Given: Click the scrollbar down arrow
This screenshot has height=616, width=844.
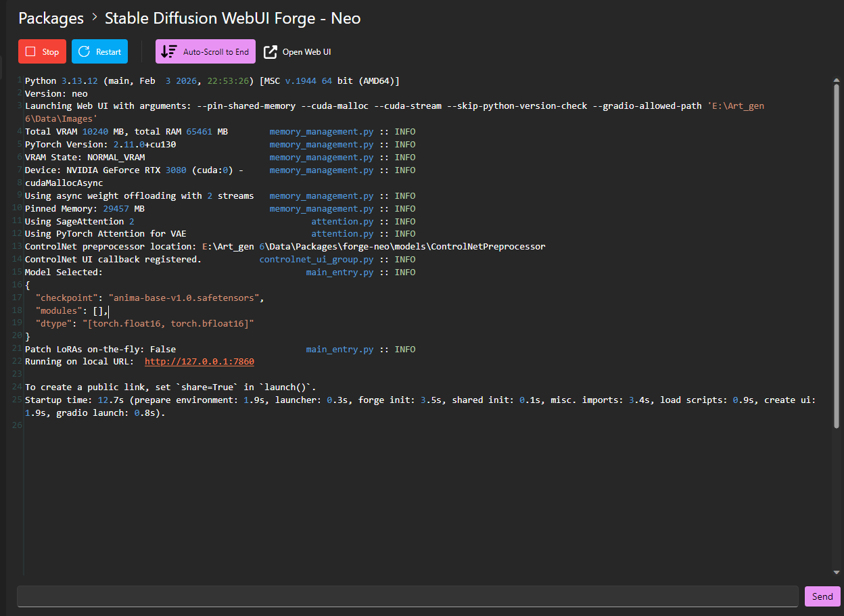Looking at the screenshot, I should coord(837,572).
